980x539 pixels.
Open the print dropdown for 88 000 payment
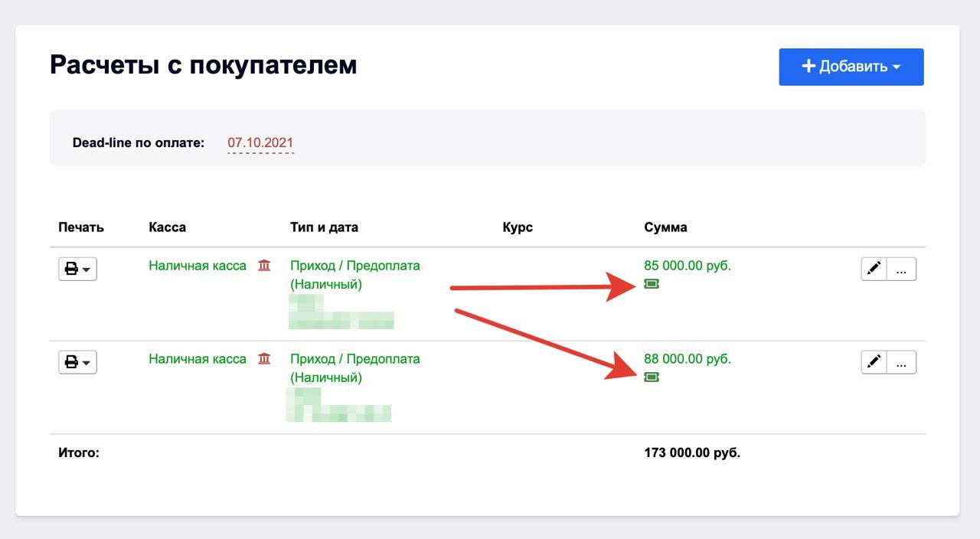tap(78, 362)
